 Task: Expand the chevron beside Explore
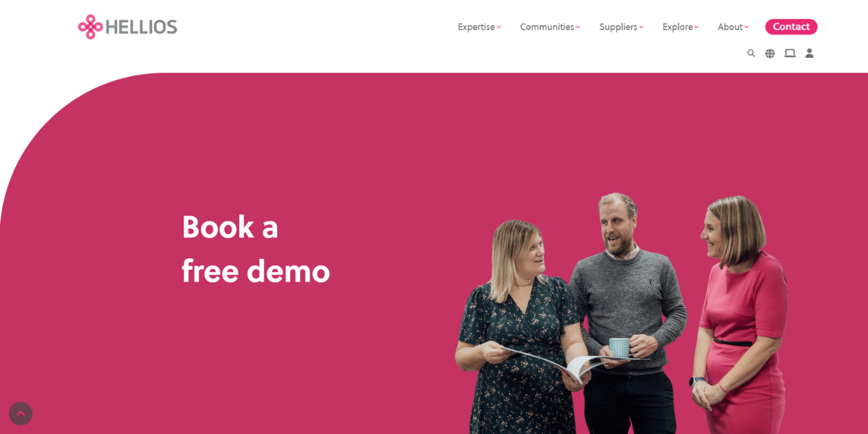tap(697, 27)
